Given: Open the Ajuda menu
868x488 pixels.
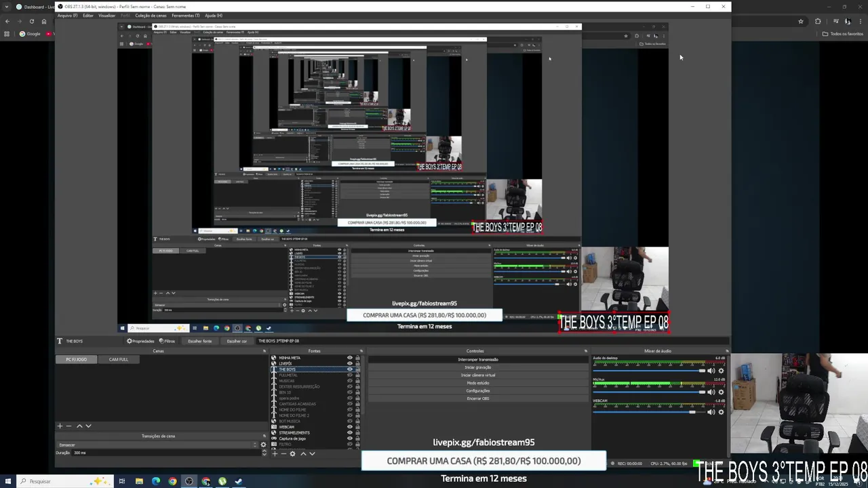Looking at the screenshot, I should click(214, 16).
